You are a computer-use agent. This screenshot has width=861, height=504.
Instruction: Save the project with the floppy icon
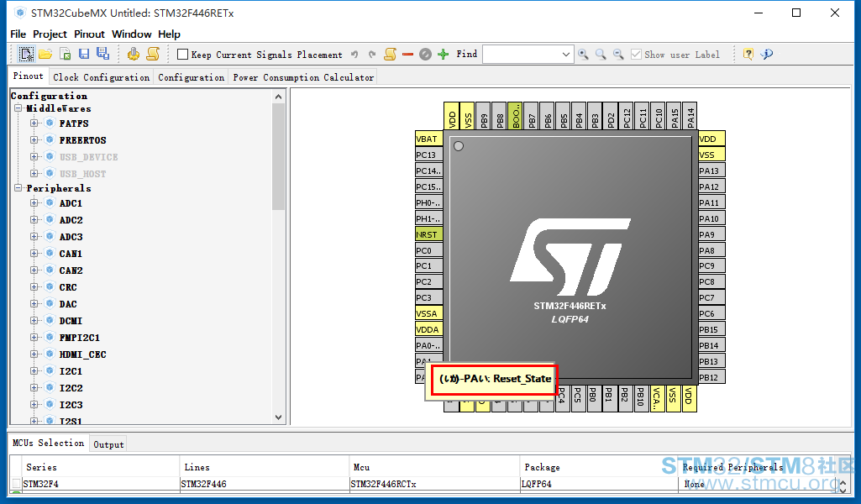[x=84, y=54]
